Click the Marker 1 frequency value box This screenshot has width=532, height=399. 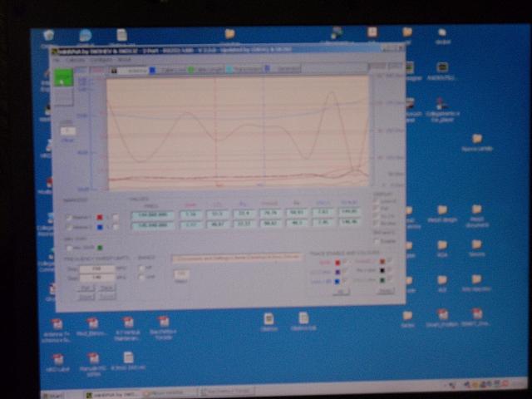[x=153, y=215]
